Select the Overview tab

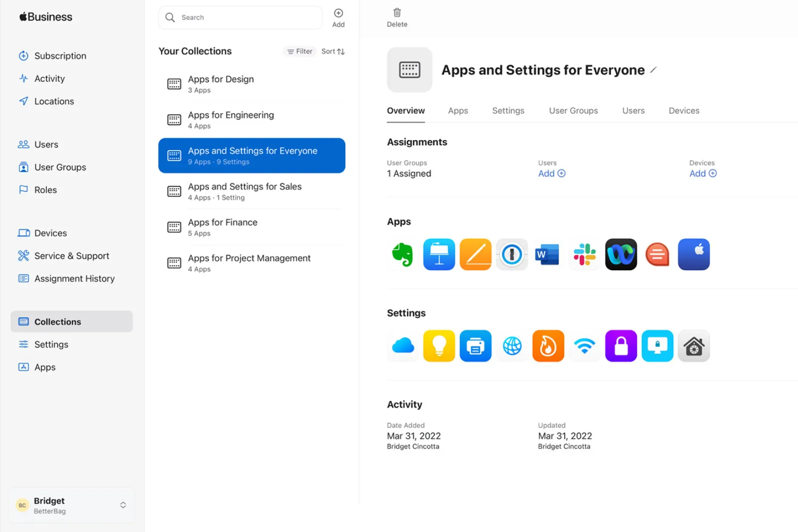[x=406, y=111]
